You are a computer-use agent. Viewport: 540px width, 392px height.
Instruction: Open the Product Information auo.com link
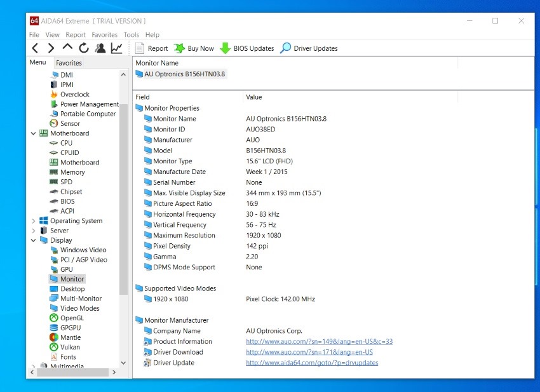pos(320,341)
